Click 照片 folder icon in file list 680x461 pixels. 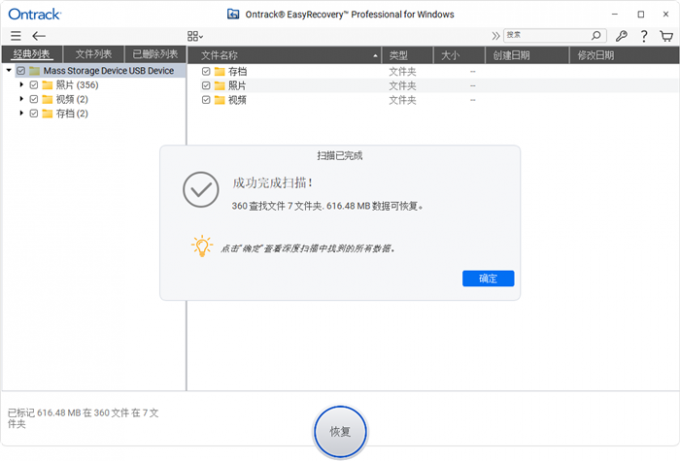click(220, 86)
